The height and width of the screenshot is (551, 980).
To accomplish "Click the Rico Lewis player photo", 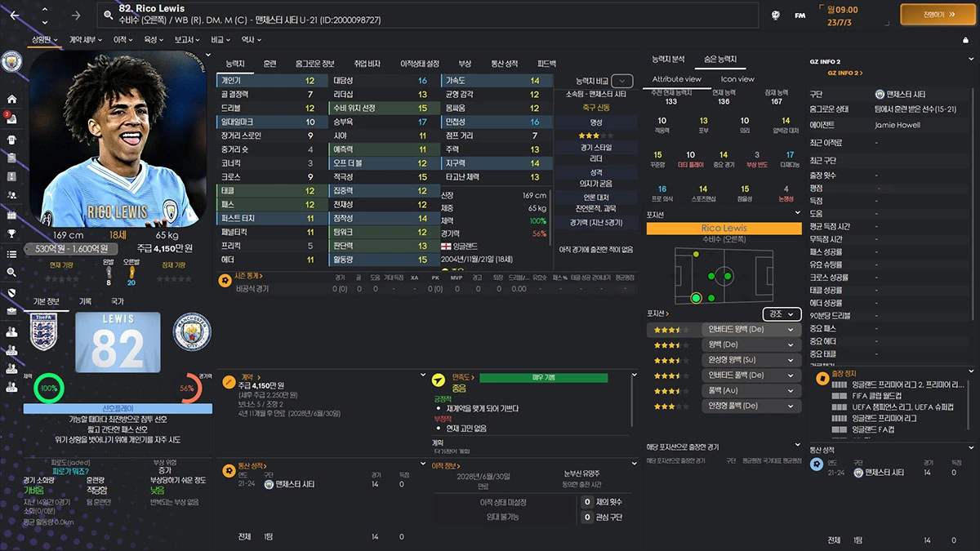I will coord(118,140).
